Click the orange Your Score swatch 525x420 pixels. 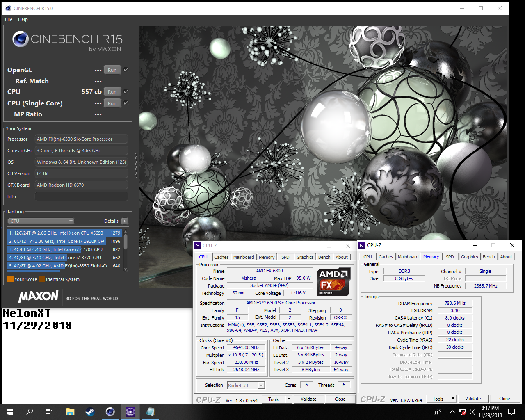(x=11, y=279)
